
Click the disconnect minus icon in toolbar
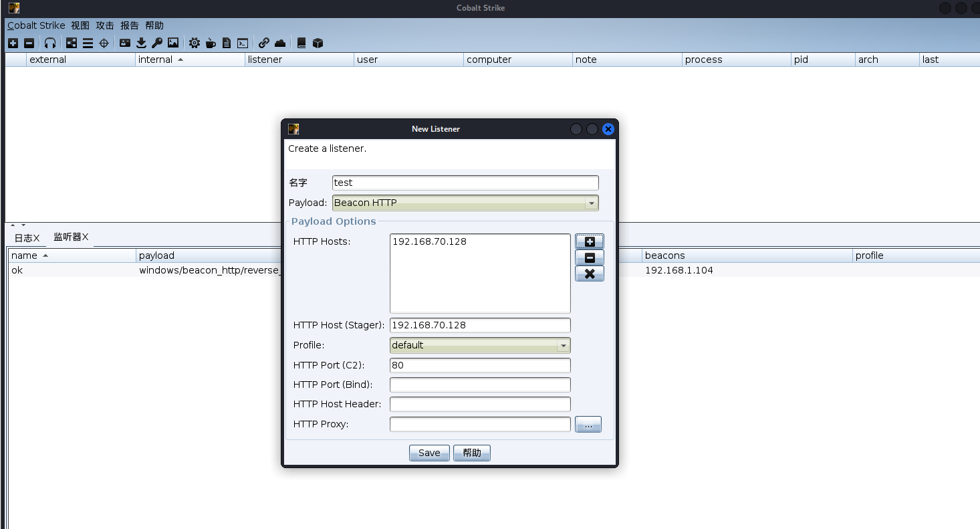coord(29,43)
